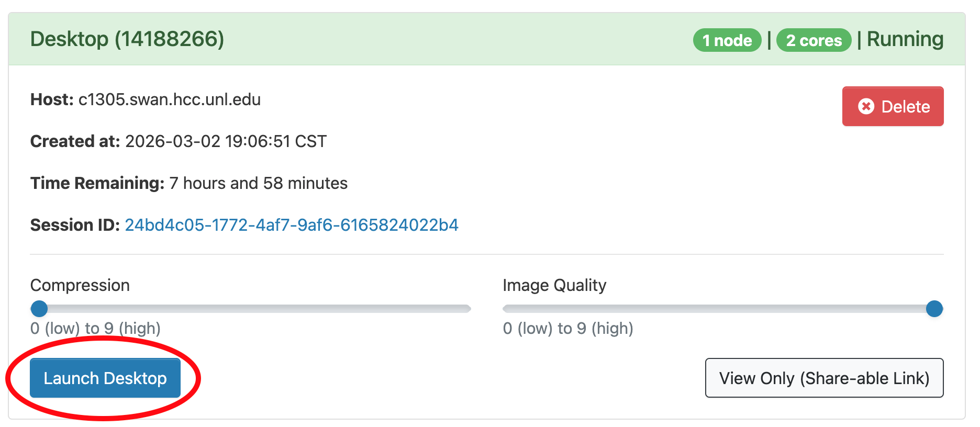Click the "1 node" green badge

[x=727, y=40]
